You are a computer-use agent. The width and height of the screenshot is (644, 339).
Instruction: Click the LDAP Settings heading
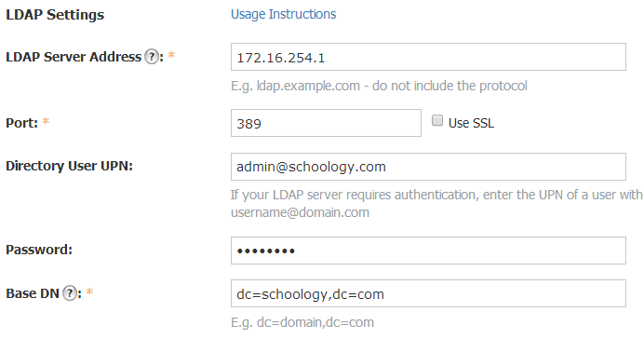pyautogui.click(x=55, y=15)
